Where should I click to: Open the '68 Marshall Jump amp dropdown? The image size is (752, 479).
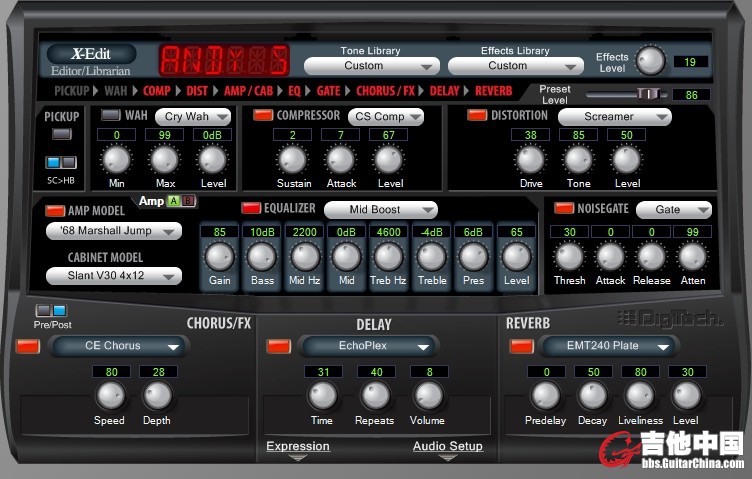pos(114,231)
